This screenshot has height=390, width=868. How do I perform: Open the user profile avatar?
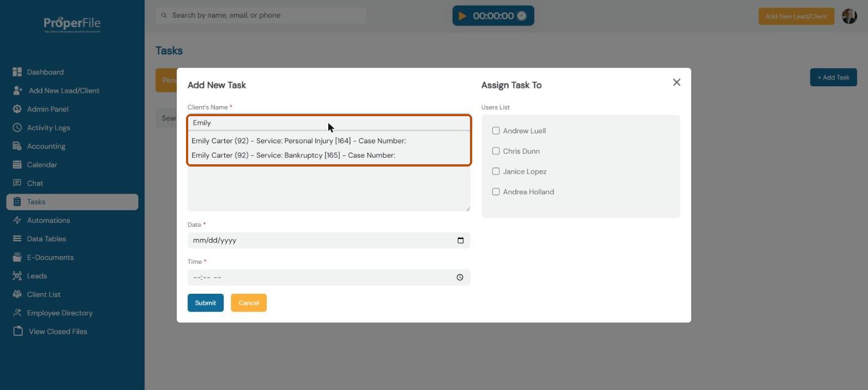pyautogui.click(x=849, y=16)
